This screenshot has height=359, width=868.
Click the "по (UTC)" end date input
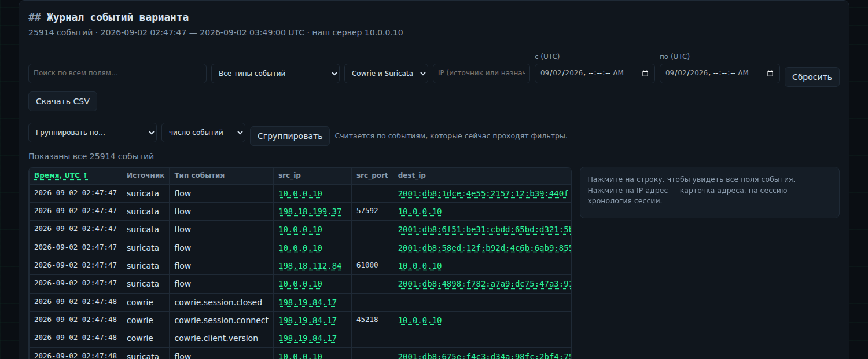pyautogui.click(x=720, y=74)
